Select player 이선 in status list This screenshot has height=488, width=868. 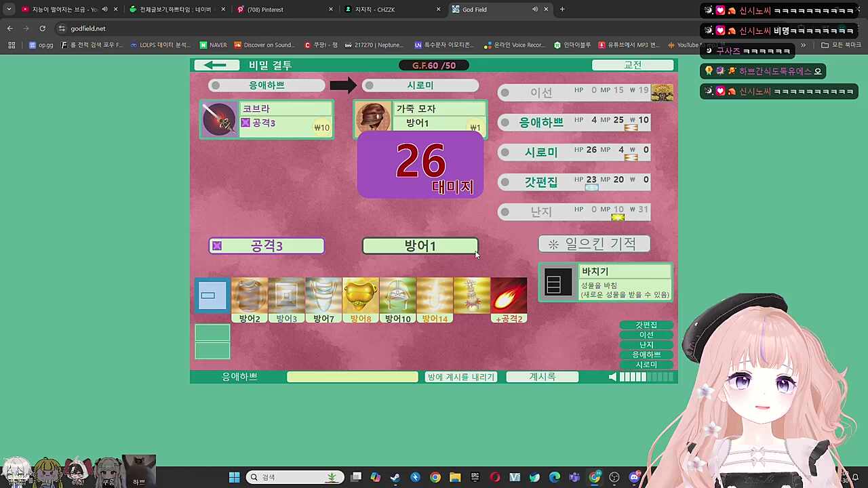[574, 93]
